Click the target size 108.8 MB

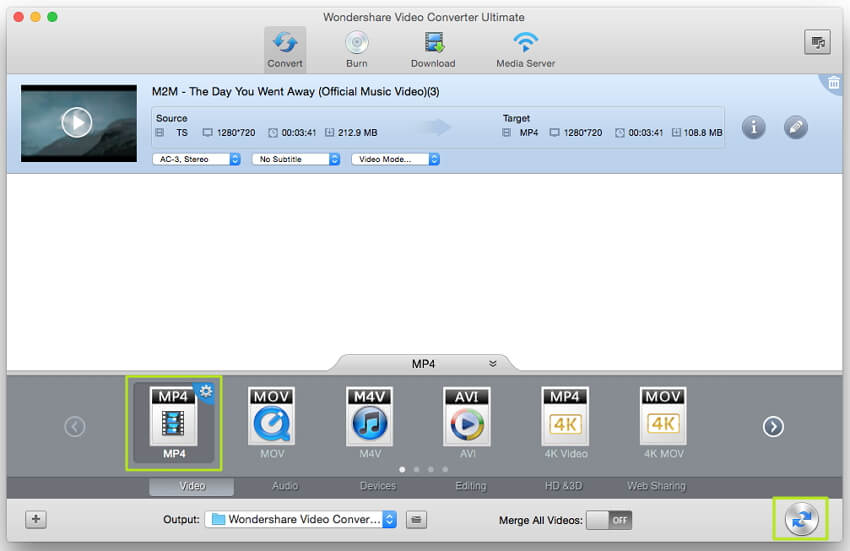coord(703,132)
